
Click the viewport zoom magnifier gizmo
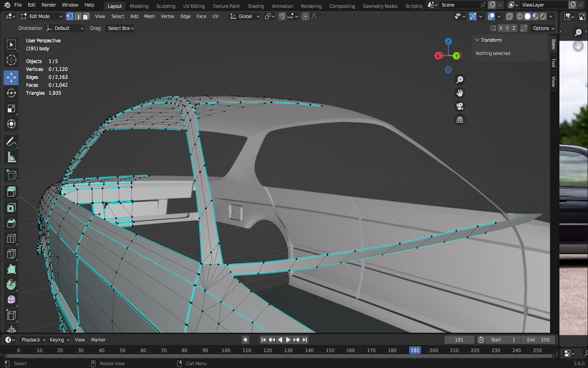(460, 80)
